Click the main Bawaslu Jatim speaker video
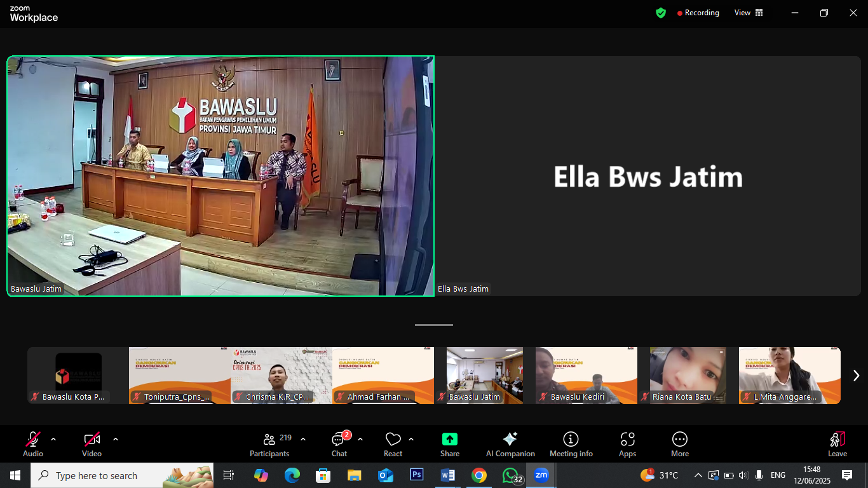This screenshot has width=868, height=488. click(220, 176)
